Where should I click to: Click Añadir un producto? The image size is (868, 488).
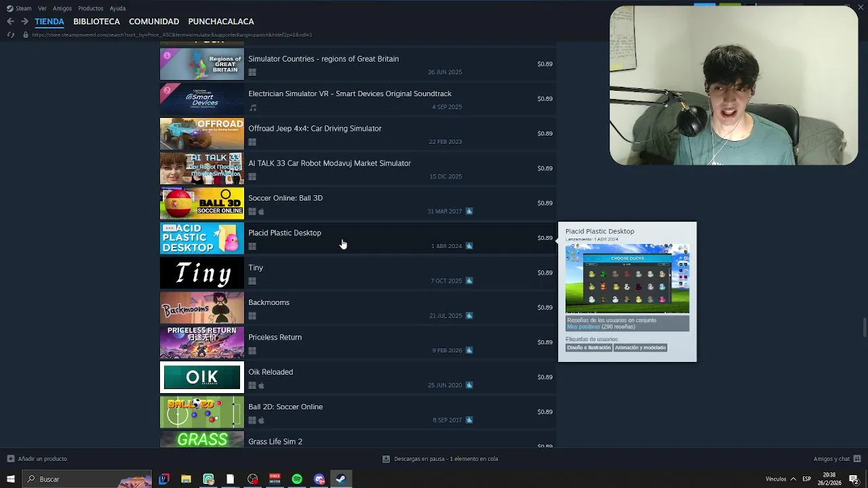tap(42, 459)
